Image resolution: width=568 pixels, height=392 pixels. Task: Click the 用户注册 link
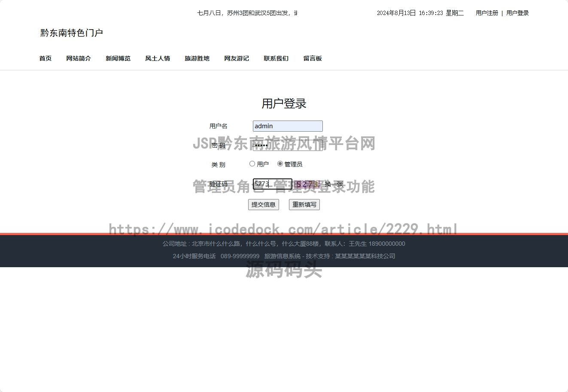coord(487,13)
